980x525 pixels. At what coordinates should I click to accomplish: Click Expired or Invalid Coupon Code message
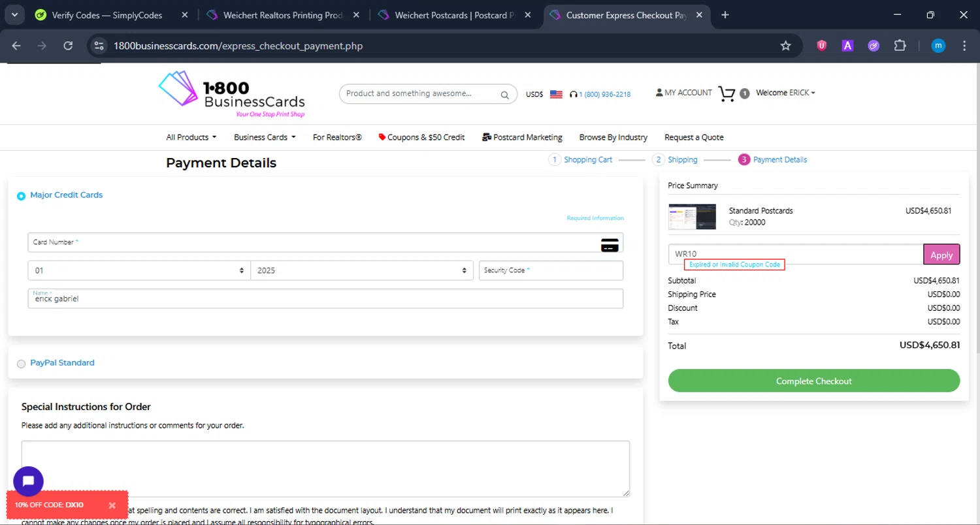(x=734, y=264)
